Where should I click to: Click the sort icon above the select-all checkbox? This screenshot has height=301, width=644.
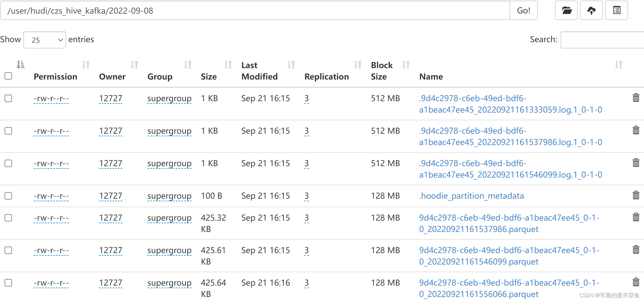tap(20, 65)
